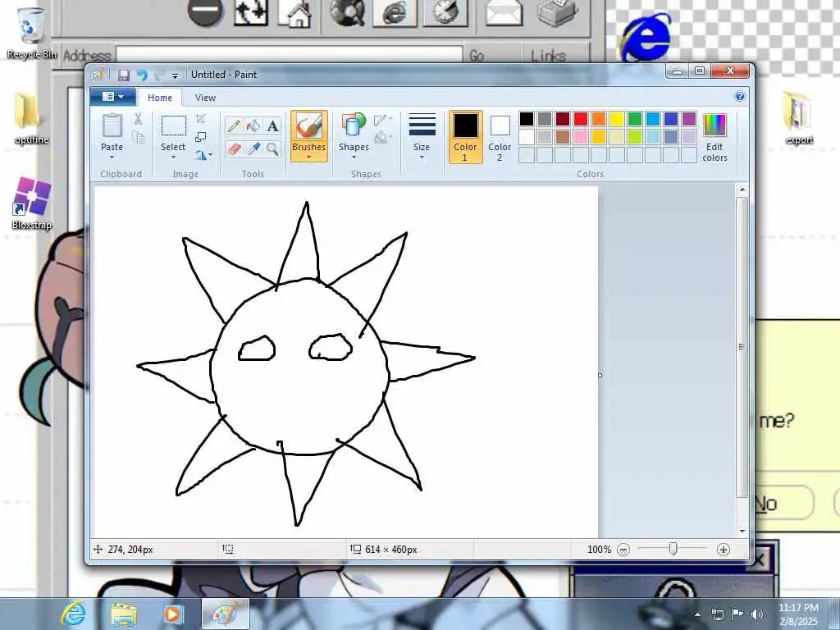Pick the orange color swatch

point(599,118)
